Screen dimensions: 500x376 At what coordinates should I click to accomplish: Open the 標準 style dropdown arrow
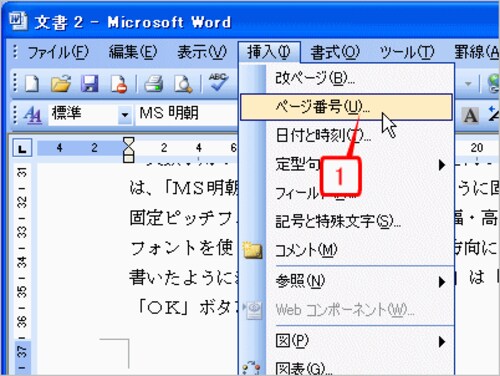coord(125,115)
